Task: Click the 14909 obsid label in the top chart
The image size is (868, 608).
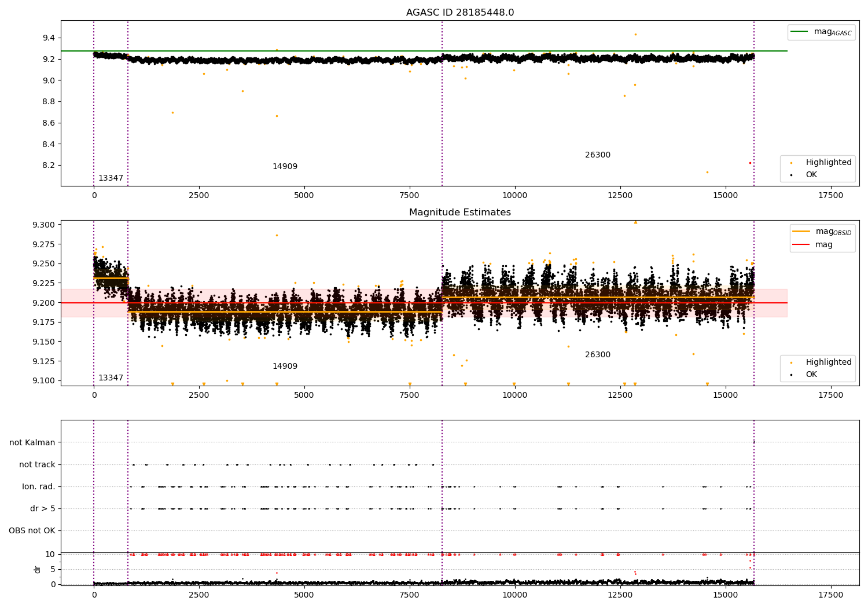Action: coord(285,167)
